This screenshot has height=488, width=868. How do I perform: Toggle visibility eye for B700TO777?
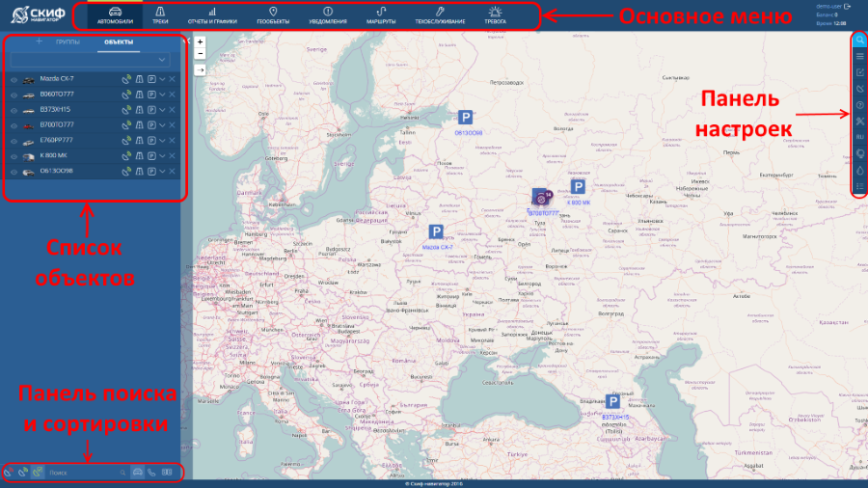click(14, 125)
